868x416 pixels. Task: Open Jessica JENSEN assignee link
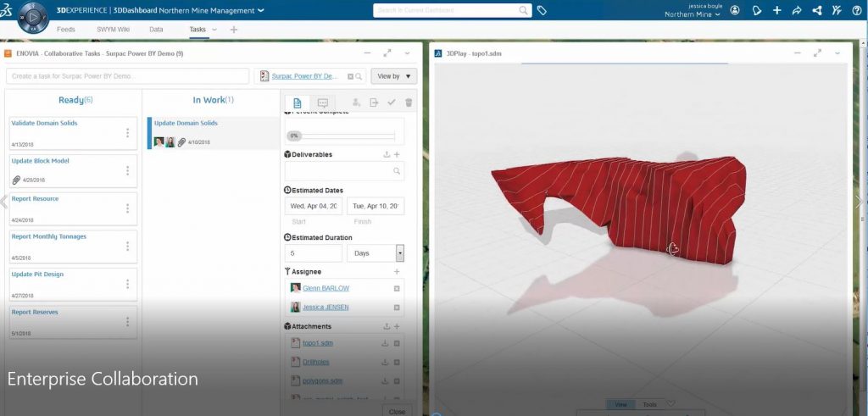[x=325, y=307]
